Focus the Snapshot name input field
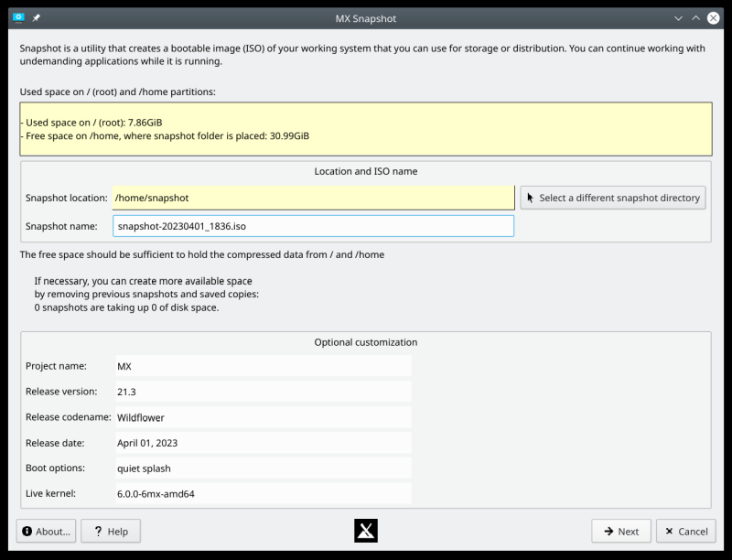 pos(313,226)
